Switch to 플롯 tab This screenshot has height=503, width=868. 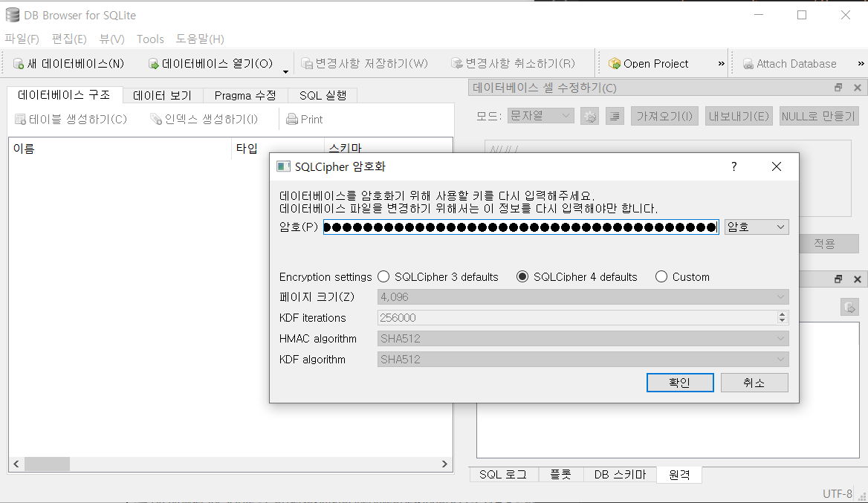[x=561, y=475]
